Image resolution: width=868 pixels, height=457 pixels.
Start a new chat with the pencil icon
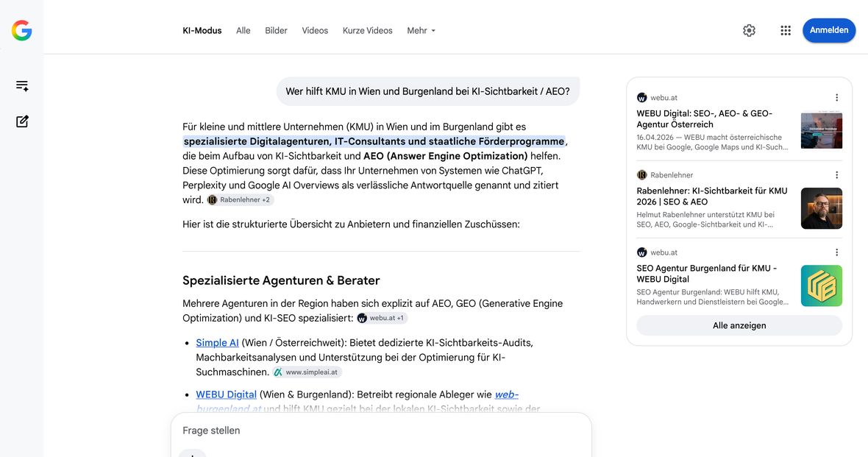pyautogui.click(x=22, y=121)
